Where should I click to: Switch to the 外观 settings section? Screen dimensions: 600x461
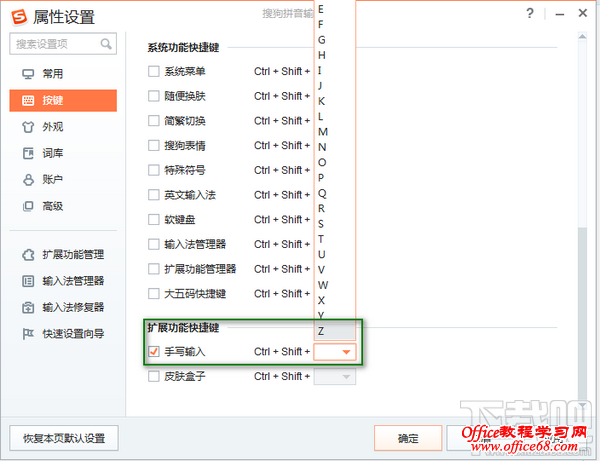[63, 127]
